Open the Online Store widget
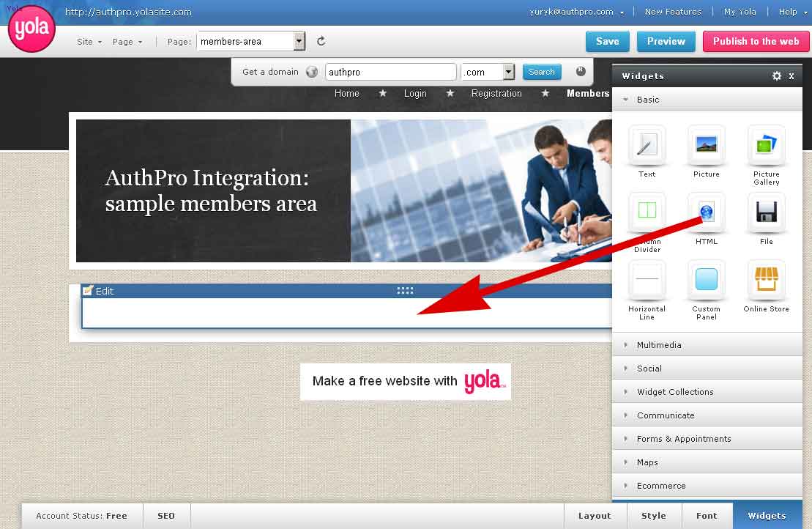 coord(766,280)
